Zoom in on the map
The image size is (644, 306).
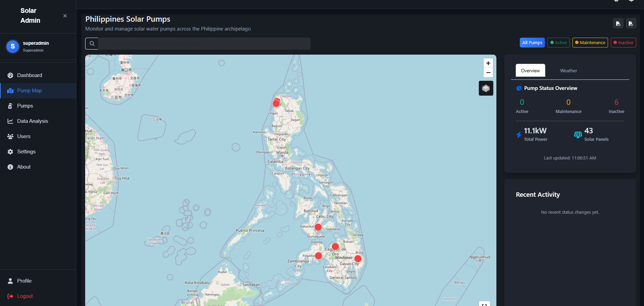(x=488, y=63)
